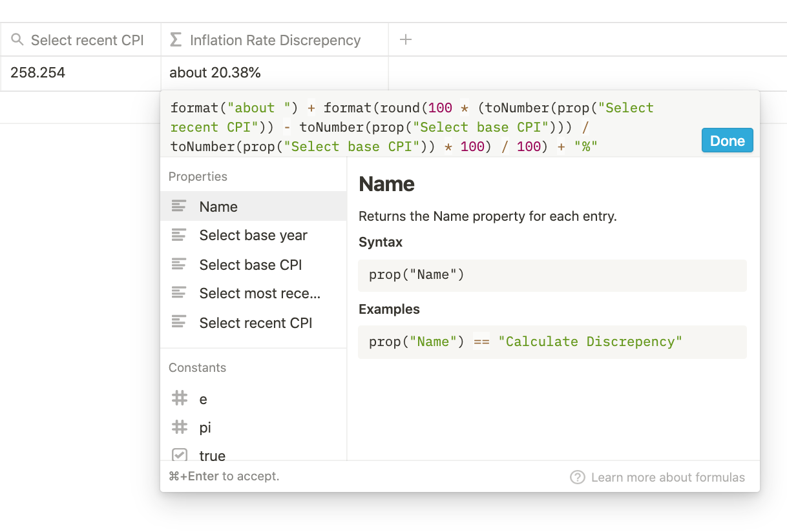
Task: Choose Select recent CPI from Properties list
Action: [x=255, y=323]
